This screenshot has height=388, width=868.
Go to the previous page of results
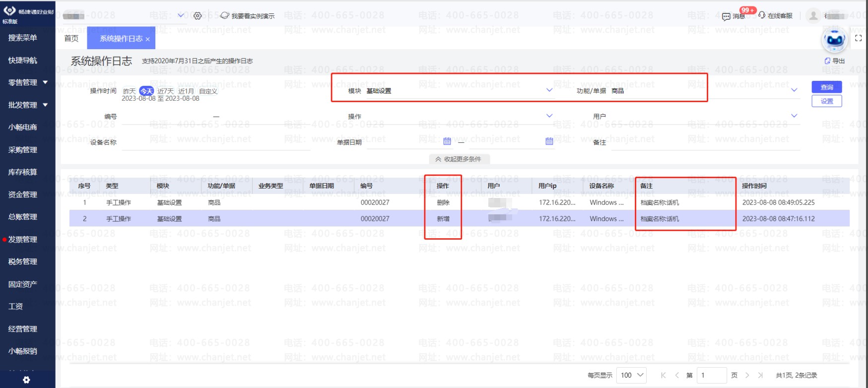677,375
